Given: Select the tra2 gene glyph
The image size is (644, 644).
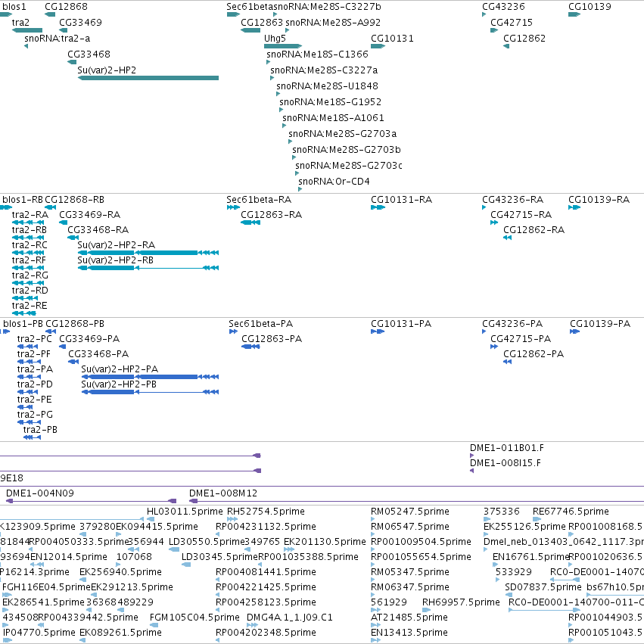Looking at the screenshot, I should 27,30.
